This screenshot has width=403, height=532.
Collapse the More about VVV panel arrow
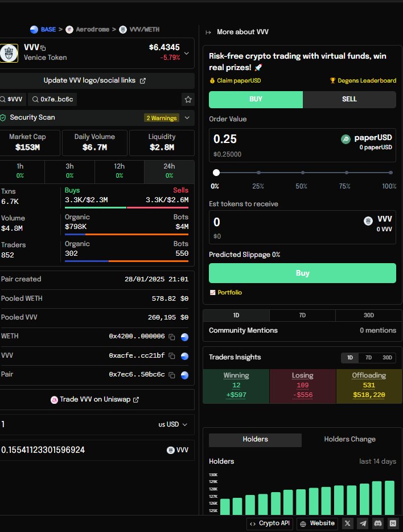pos(208,32)
